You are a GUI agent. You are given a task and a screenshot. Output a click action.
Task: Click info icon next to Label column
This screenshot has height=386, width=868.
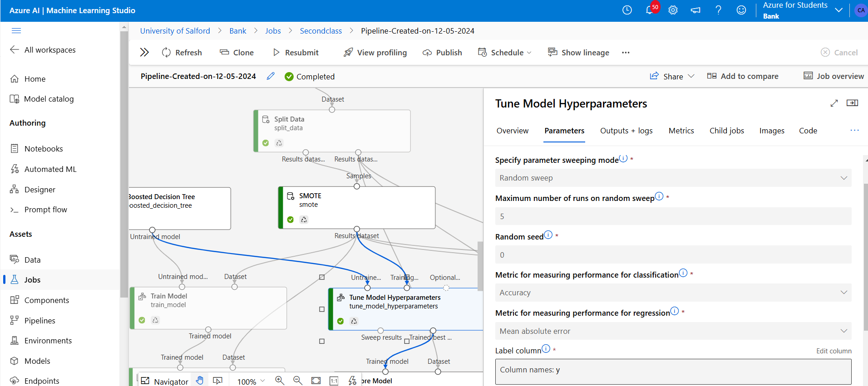pos(546,348)
